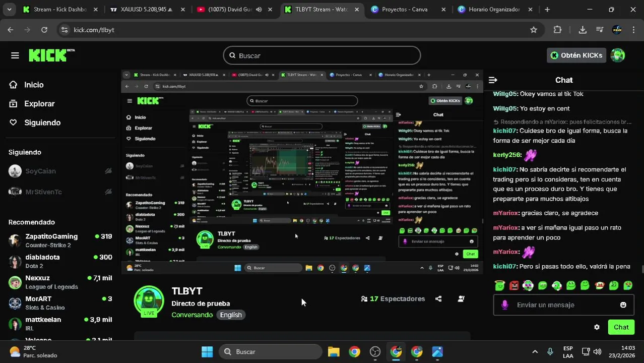Open the media control icon in the Chrome toolbar

[x=600, y=30]
